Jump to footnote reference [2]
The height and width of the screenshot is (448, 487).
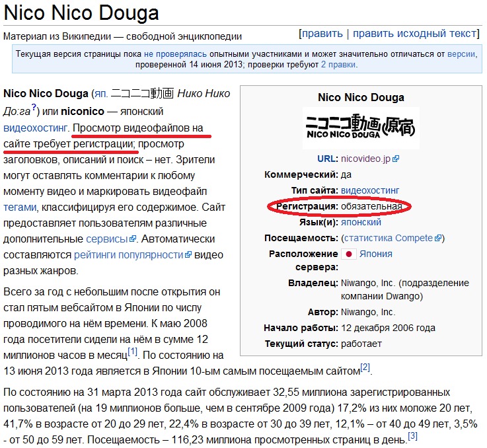[x=365, y=367]
